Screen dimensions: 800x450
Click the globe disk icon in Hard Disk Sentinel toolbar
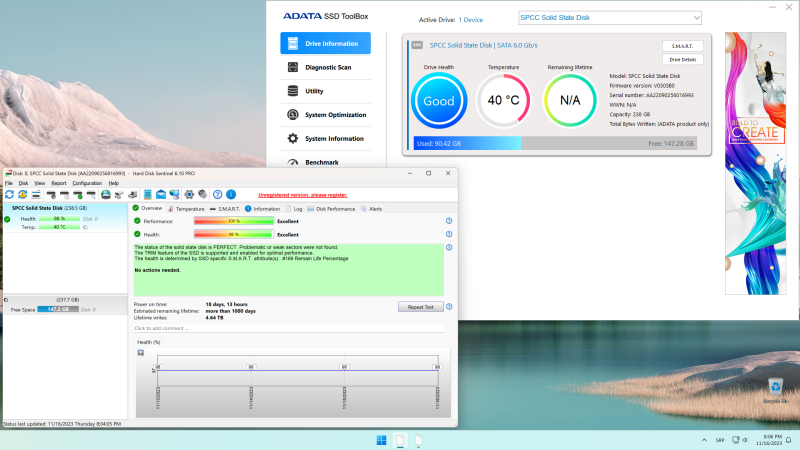click(106, 194)
